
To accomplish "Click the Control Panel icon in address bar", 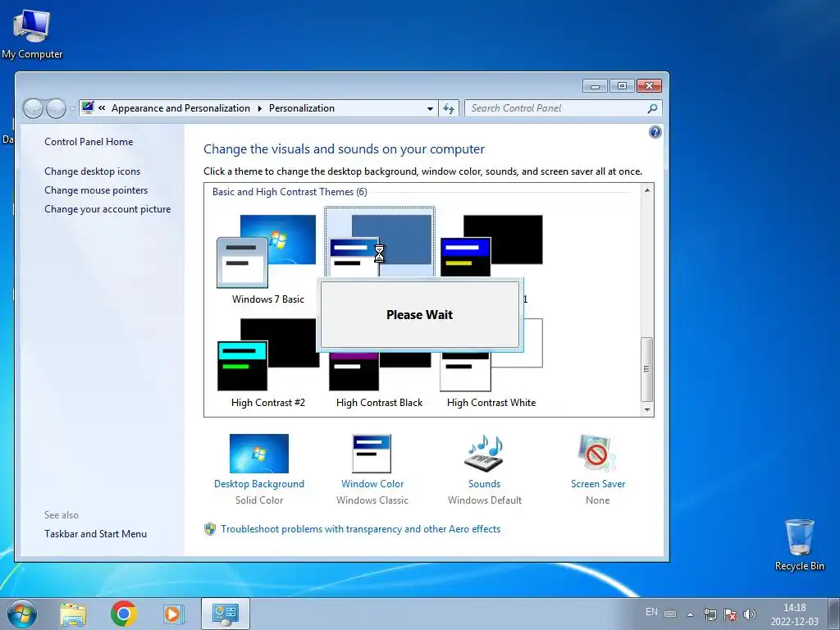I will click(88, 107).
